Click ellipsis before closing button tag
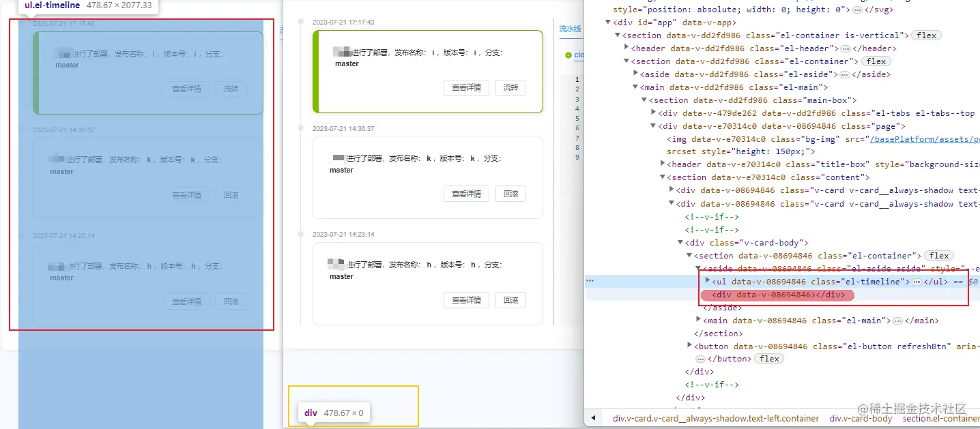The image size is (980, 429). 701,359
